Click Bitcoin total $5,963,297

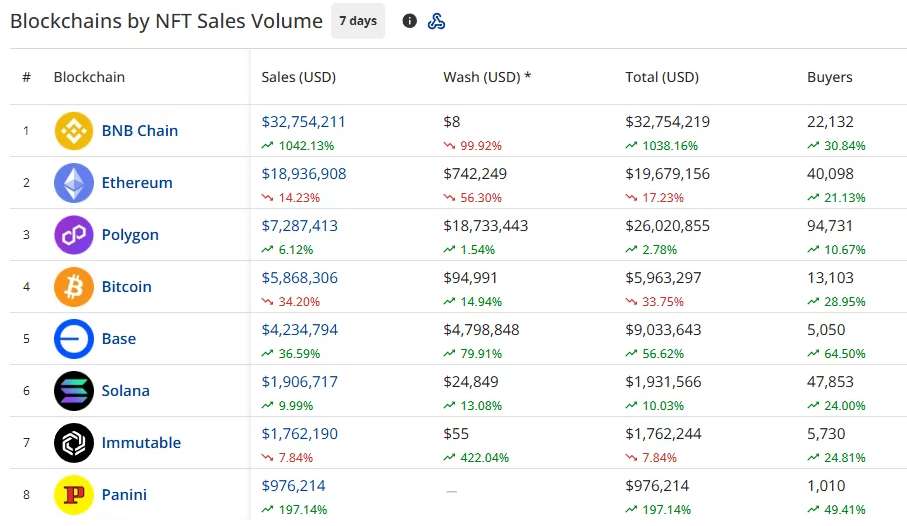click(x=663, y=278)
